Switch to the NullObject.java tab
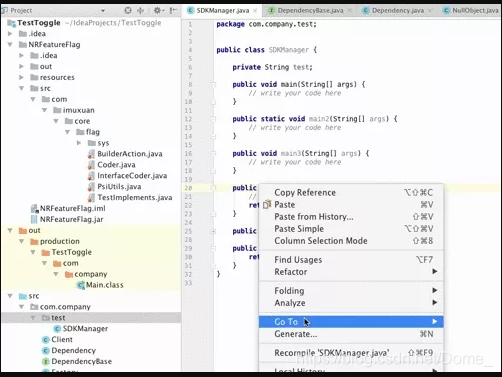The width and height of the screenshot is (502, 377). click(471, 10)
